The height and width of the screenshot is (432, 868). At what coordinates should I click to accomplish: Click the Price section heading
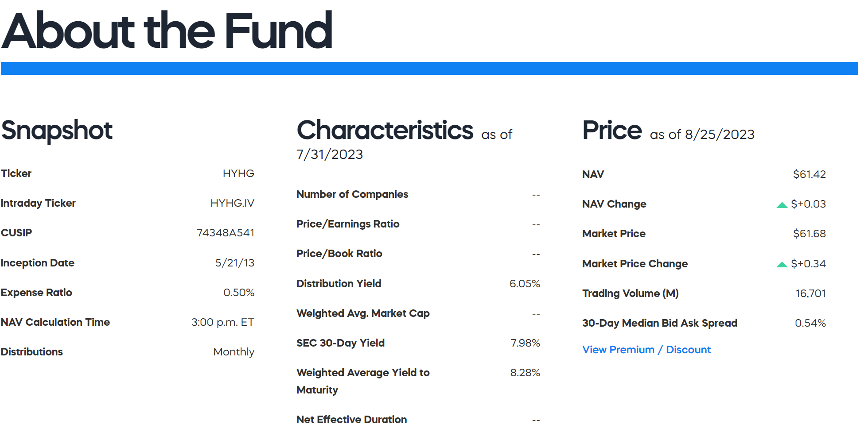click(x=612, y=130)
